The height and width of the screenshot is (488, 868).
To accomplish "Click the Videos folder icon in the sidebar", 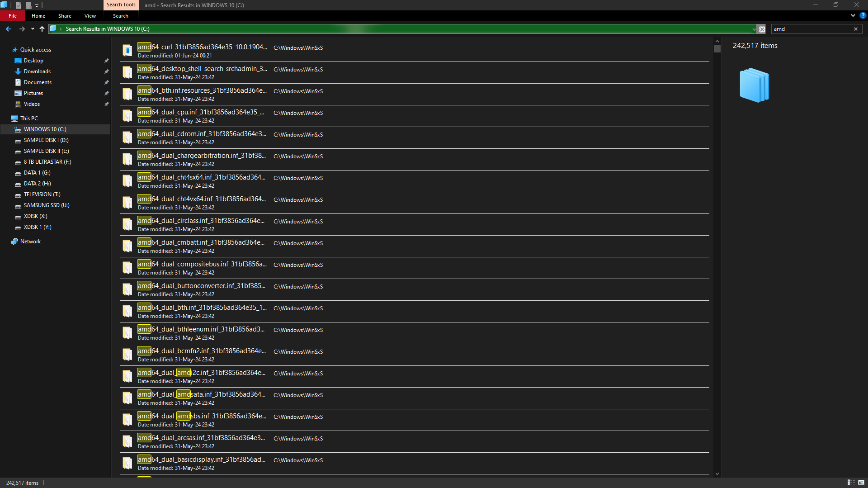I will [x=18, y=104].
